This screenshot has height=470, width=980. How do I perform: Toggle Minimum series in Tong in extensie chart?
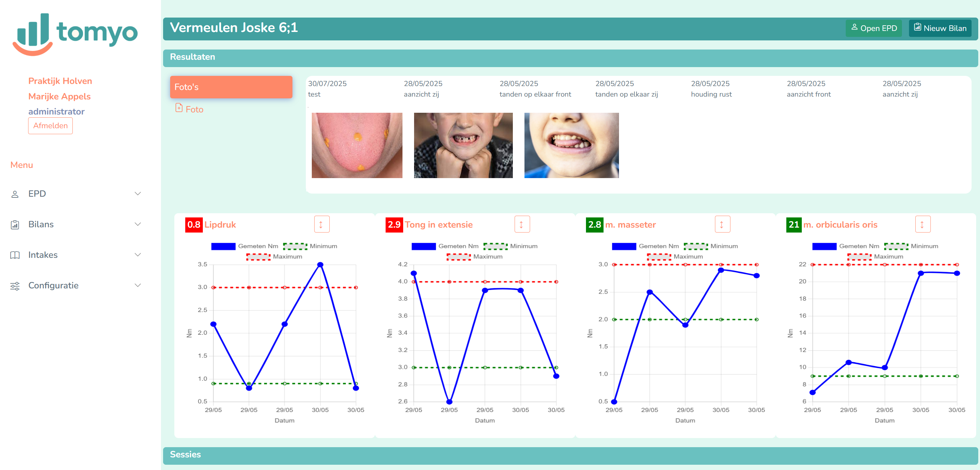point(523,246)
